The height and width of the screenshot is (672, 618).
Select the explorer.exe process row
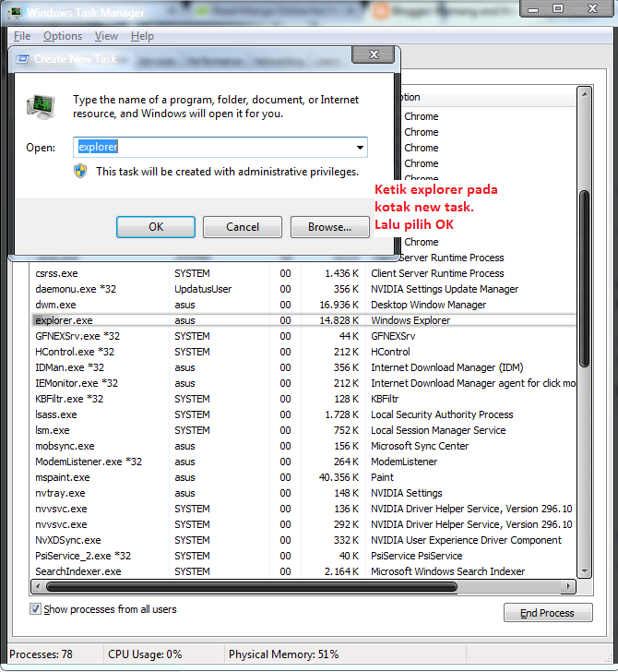tap(304, 320)
